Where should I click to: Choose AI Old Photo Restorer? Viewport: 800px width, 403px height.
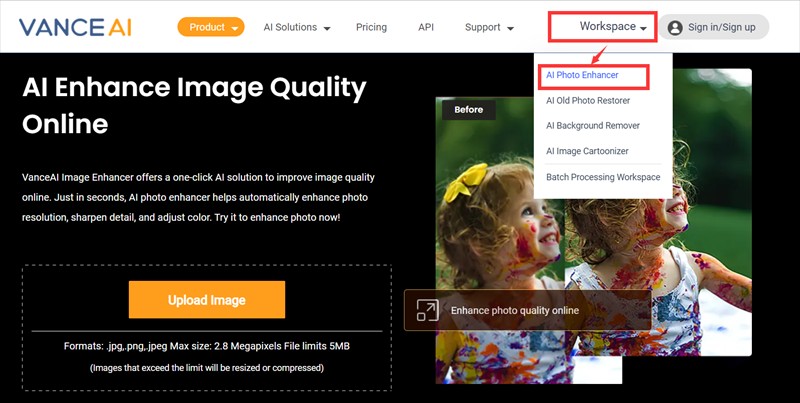pos(588,100)
